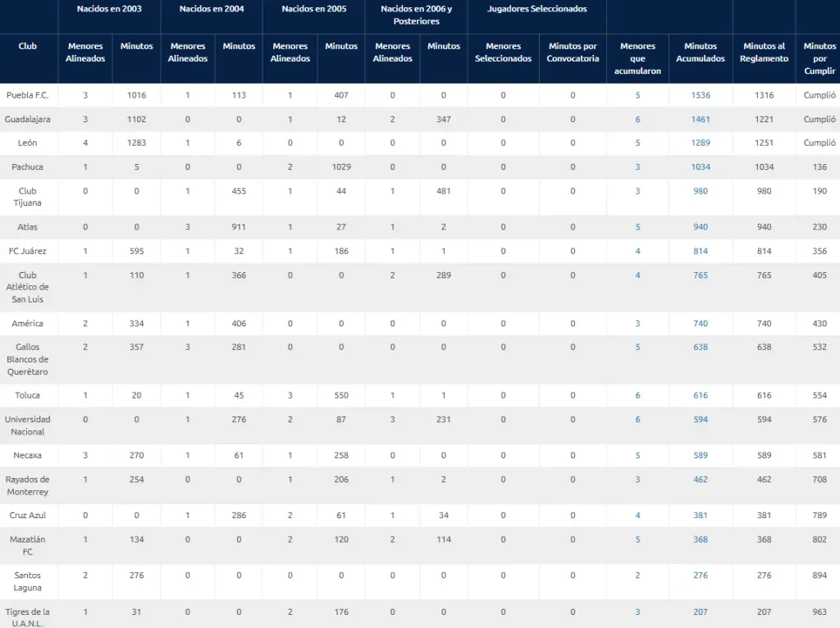Click Guadalajara's 1461 accumulated minutes link
Image resolution: width=840 pixels, height=628 pixels.
pyautogui.click(x=700, y=119)
